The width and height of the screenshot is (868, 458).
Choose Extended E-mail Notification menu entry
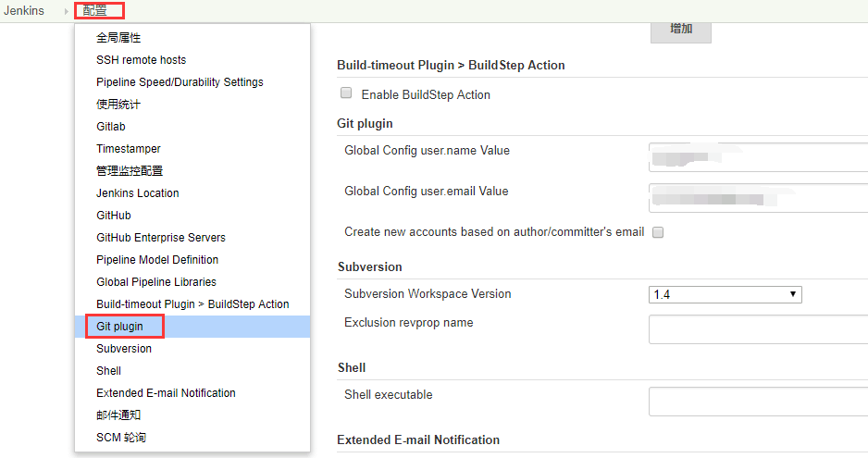tap(166, 392)
